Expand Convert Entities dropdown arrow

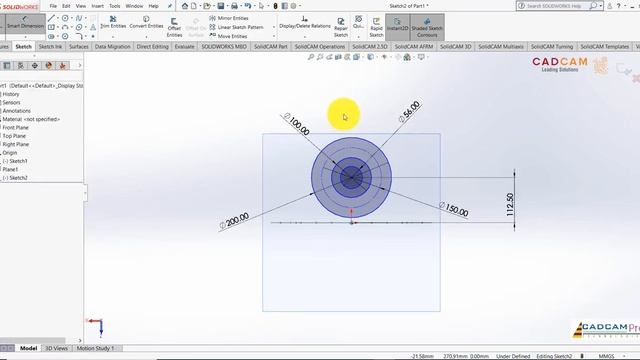pos(146,37)
